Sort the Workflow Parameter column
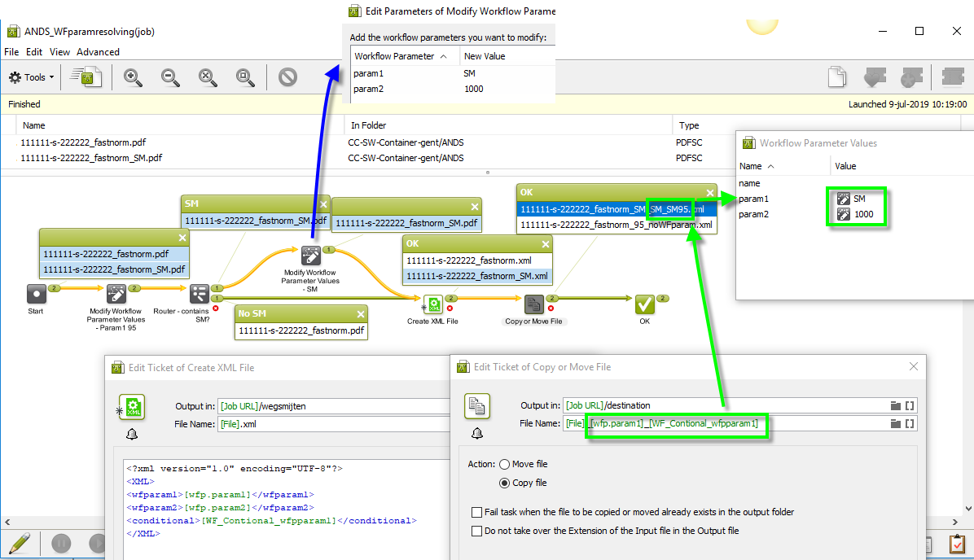 pos(397,55)
